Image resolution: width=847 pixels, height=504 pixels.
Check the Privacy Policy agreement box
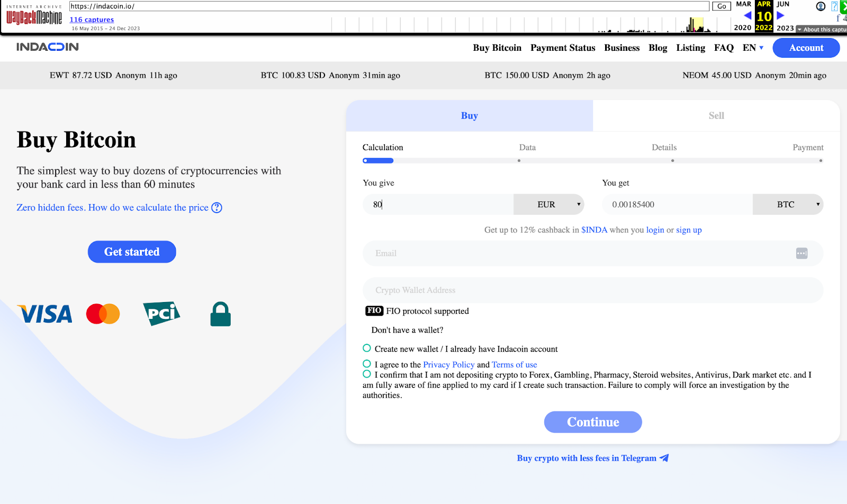point(366,364)
